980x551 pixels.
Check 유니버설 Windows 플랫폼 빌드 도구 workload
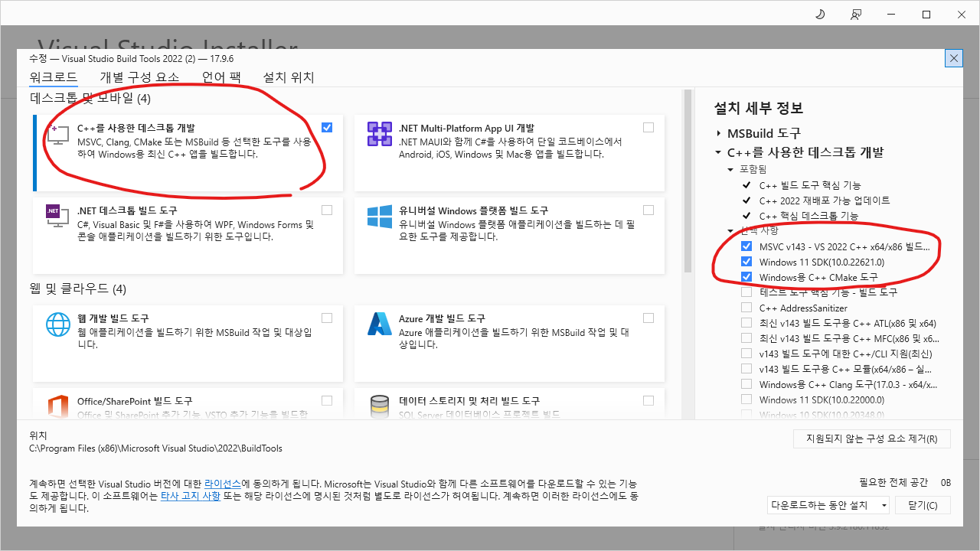(648, 210)
